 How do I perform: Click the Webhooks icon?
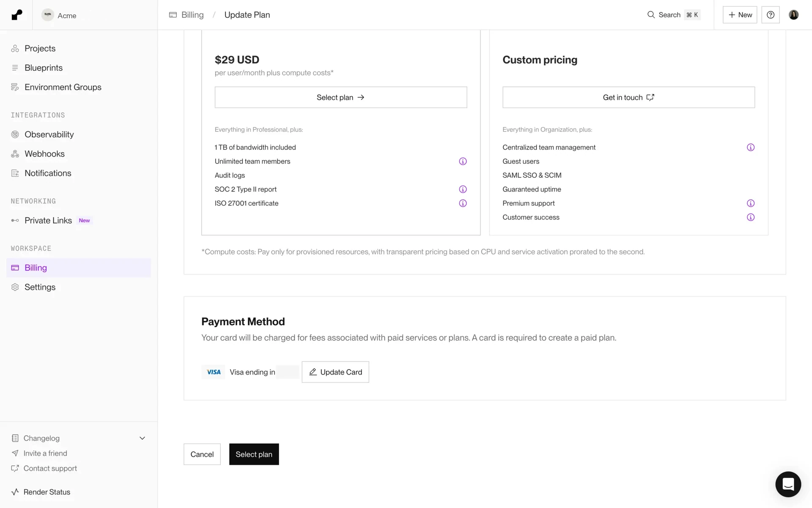(x=15, y=154)
